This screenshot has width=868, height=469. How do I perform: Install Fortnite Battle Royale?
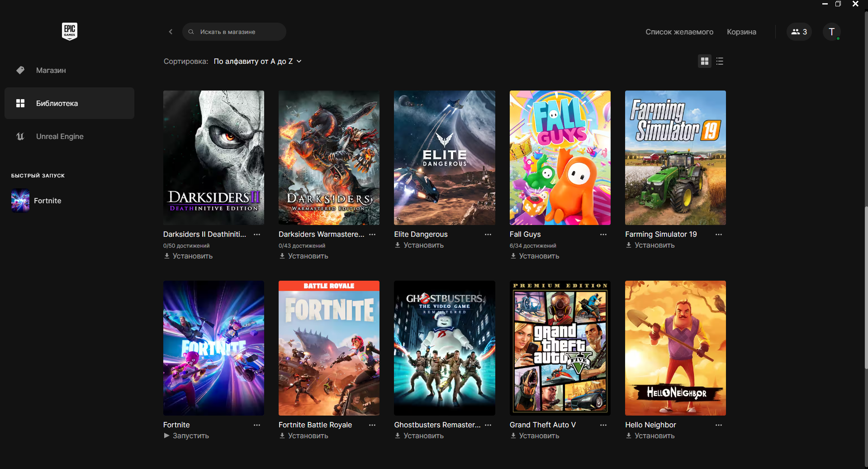click(304, 436)
